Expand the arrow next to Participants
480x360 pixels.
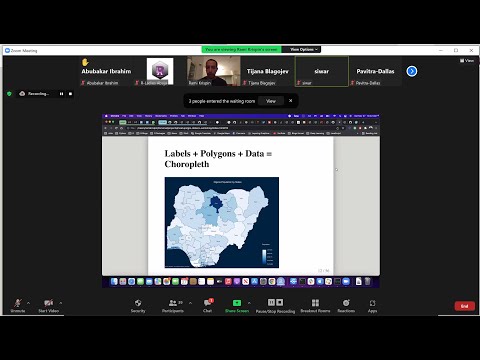(190, 303)
